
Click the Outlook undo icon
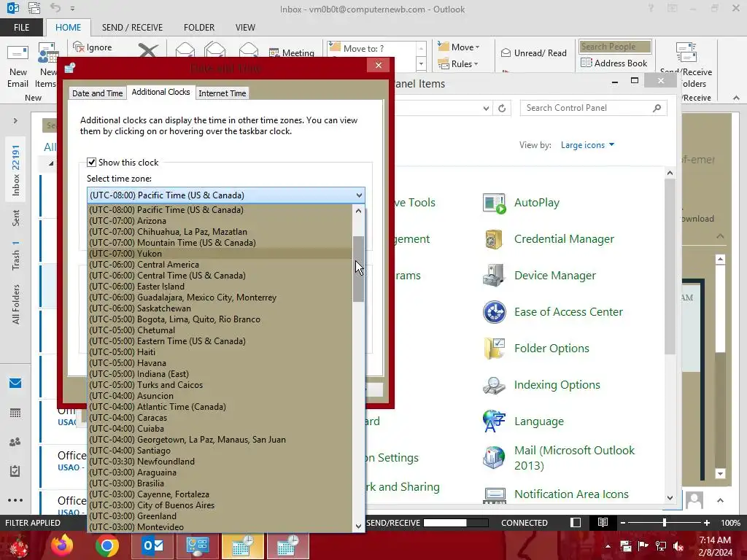(55, 8)
